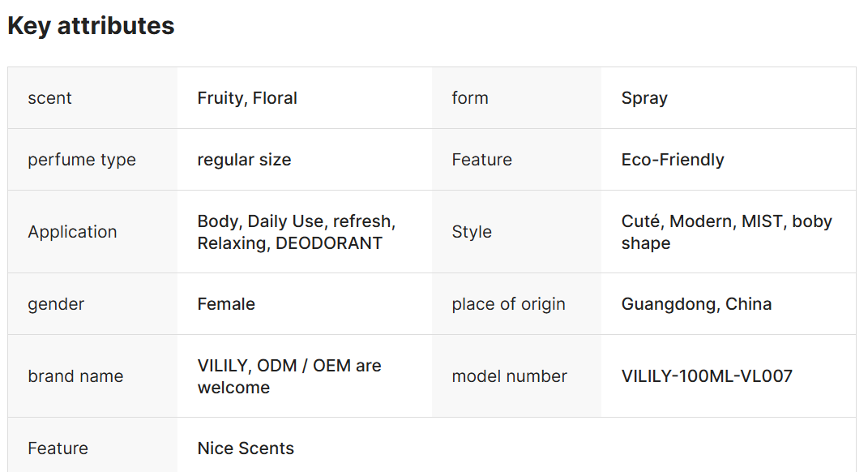Click the Body, Daily Use application value
Image resolution: width=868 pixels, height=472 pixels.
pos(296,232)
